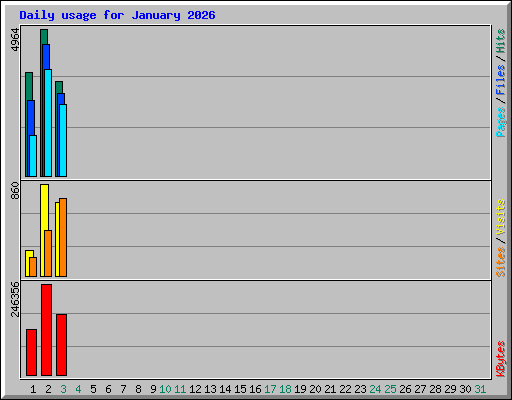Click green day label 4

point(78,389)
